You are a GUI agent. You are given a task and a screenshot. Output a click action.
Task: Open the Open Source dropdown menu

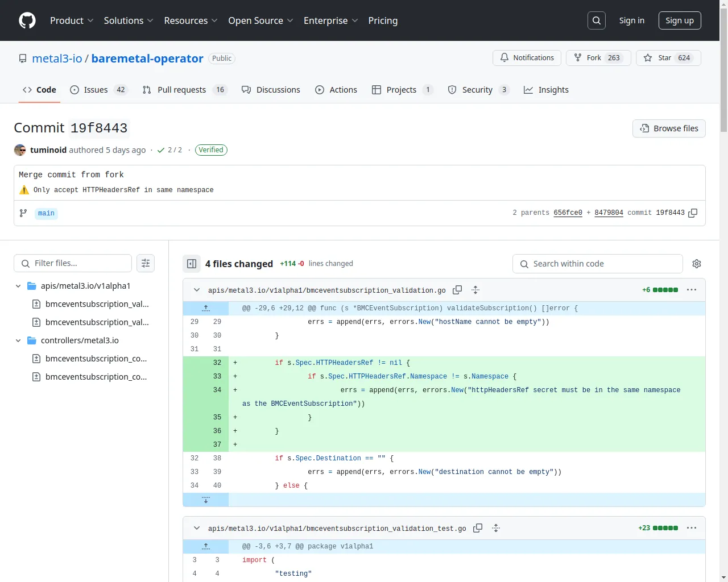(x=260, y=20)
